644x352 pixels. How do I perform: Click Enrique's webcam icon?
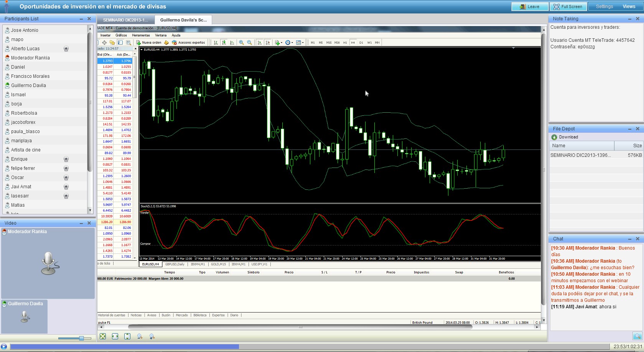click(x=66, y=159)
